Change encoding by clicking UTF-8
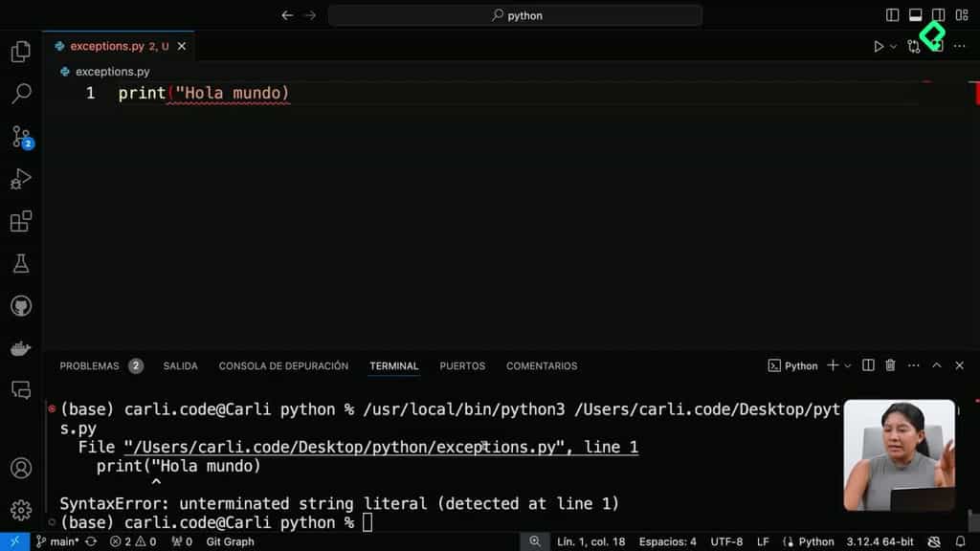The width and height of the screenshot is (980, 551). (x=727, y=540)
